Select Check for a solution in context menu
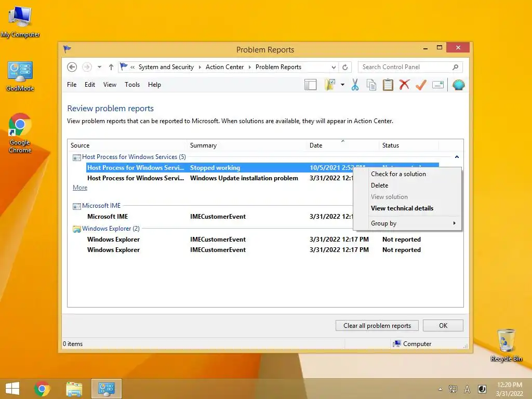 tap(407, 174)
